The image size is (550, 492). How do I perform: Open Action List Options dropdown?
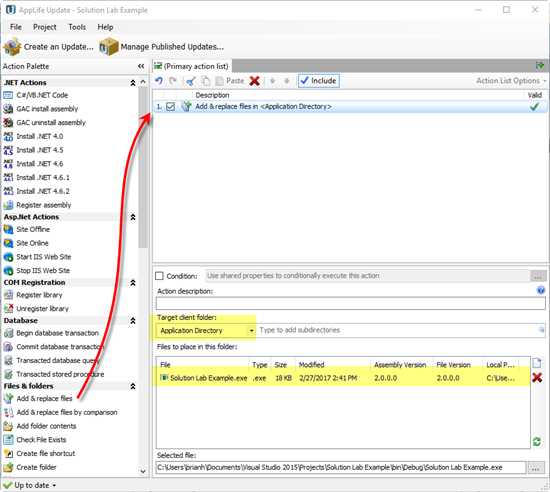point(511,81)
